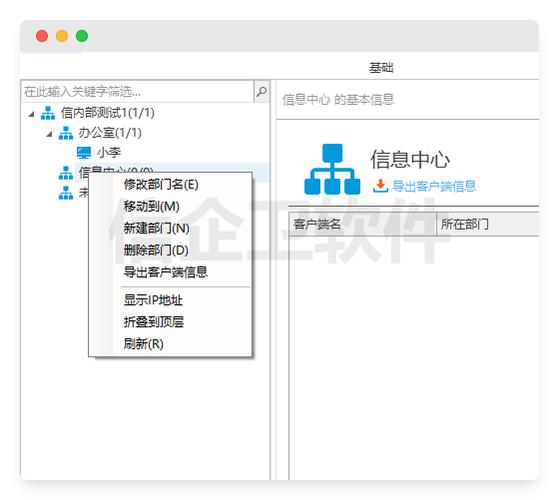The width and height of the screenshot is (559, 500).
Task: Select 办公室(1/1) tree row text
Action: [110, 133]
